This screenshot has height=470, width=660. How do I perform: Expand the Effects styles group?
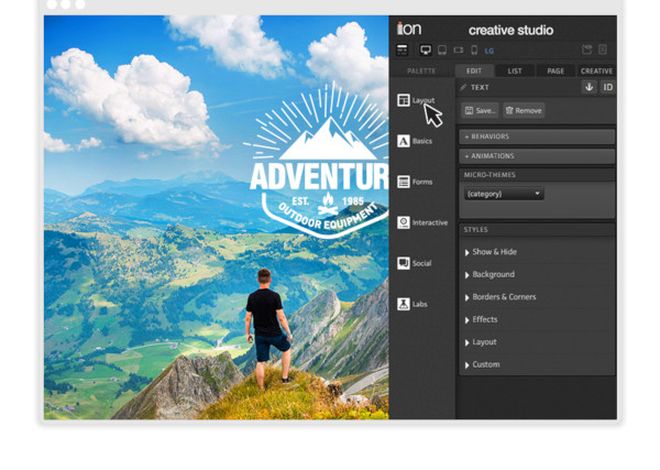tap(481, 320)
